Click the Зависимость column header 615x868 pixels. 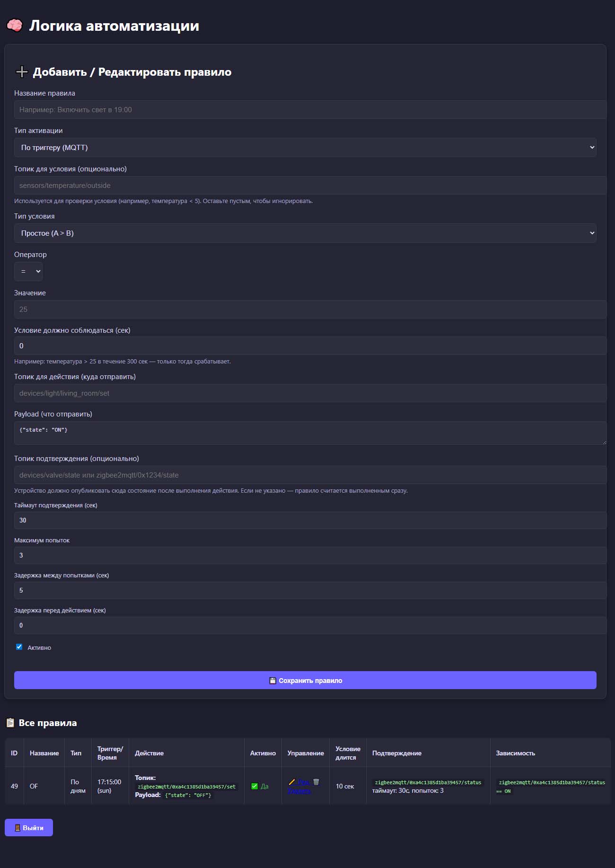515,753
